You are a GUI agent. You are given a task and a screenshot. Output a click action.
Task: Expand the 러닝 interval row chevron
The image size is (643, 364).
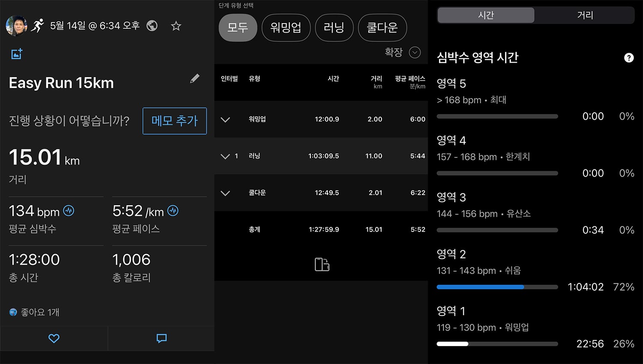pyautogui.click(x=225, y=156)
